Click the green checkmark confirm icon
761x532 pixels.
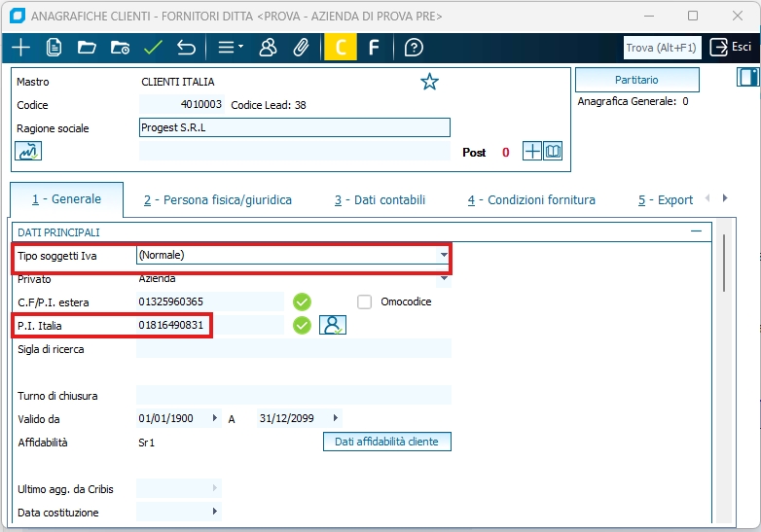tap(153, 48)
